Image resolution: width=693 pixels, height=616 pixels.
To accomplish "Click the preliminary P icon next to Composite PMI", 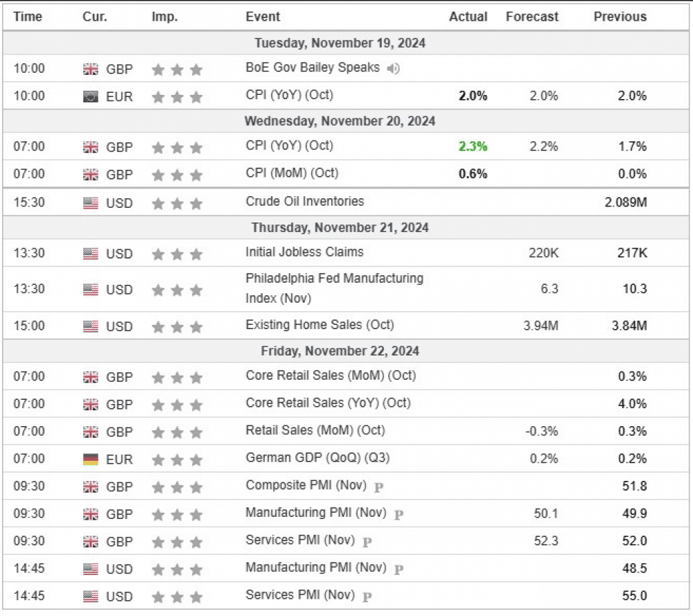I will tap(379, 487).
